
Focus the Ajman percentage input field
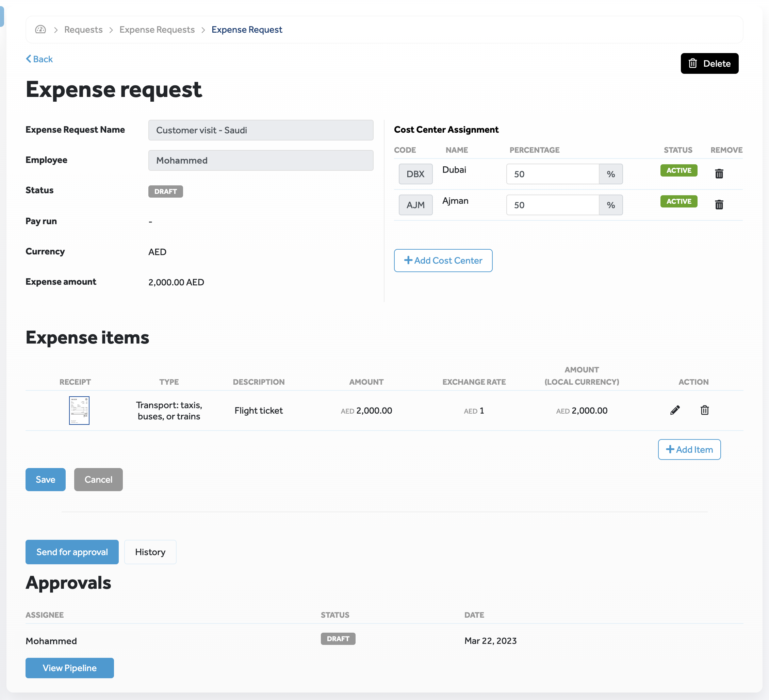point(552,205)
